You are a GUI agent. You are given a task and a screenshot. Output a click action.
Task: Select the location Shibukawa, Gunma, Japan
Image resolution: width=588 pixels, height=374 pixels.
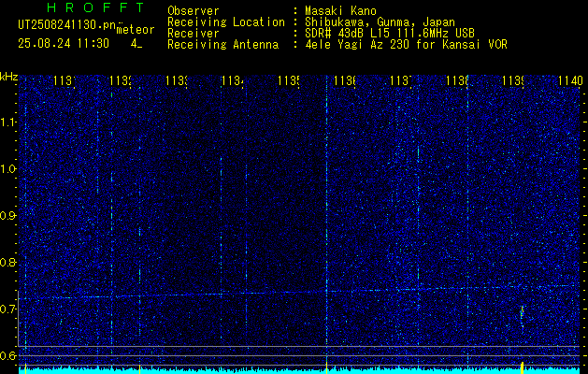coord(380,22)
